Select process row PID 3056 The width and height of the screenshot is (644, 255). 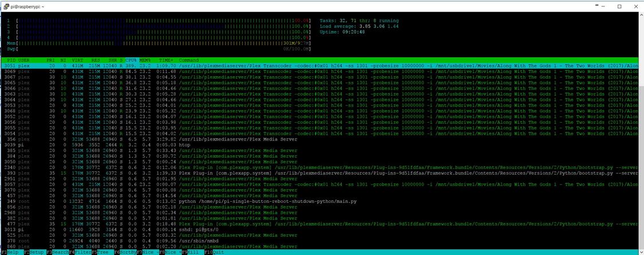tap(321, 122)
